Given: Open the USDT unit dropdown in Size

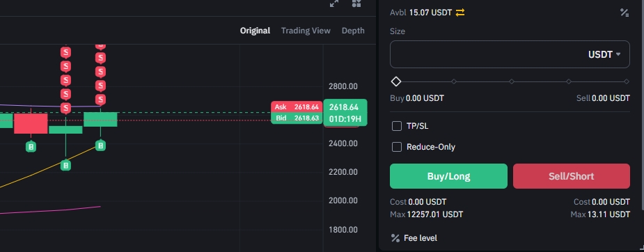Looking at the screenshot, I should 604,54.
